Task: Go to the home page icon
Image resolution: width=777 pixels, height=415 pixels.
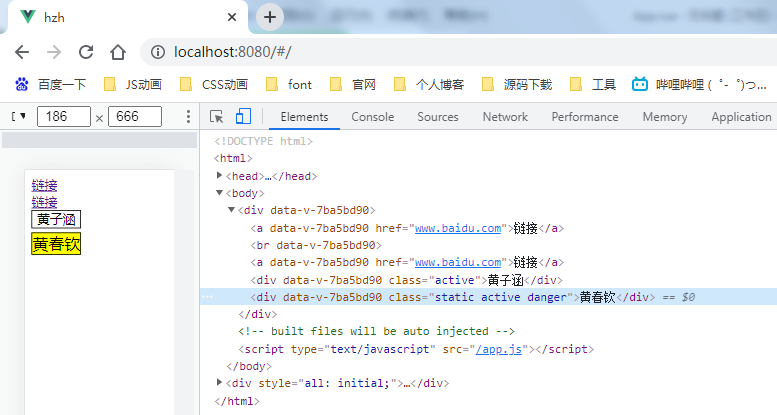Action: (x=118, y=52)
